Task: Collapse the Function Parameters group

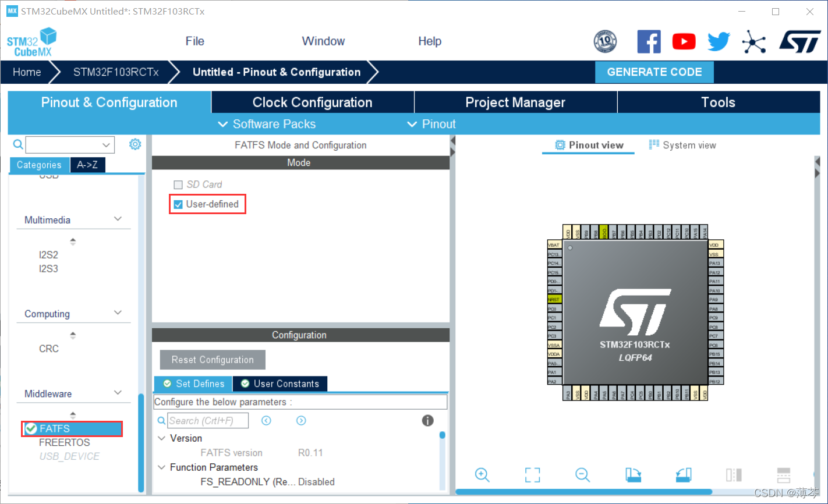Action: tap(162, 467)
